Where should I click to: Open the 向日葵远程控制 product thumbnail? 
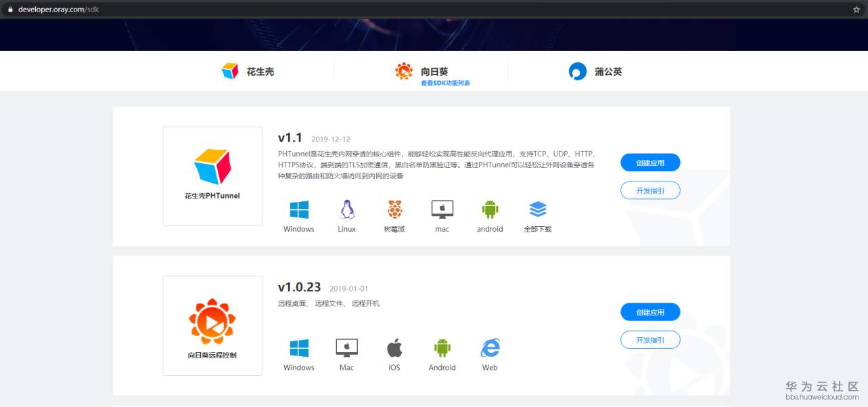click(x=212, y=326)
